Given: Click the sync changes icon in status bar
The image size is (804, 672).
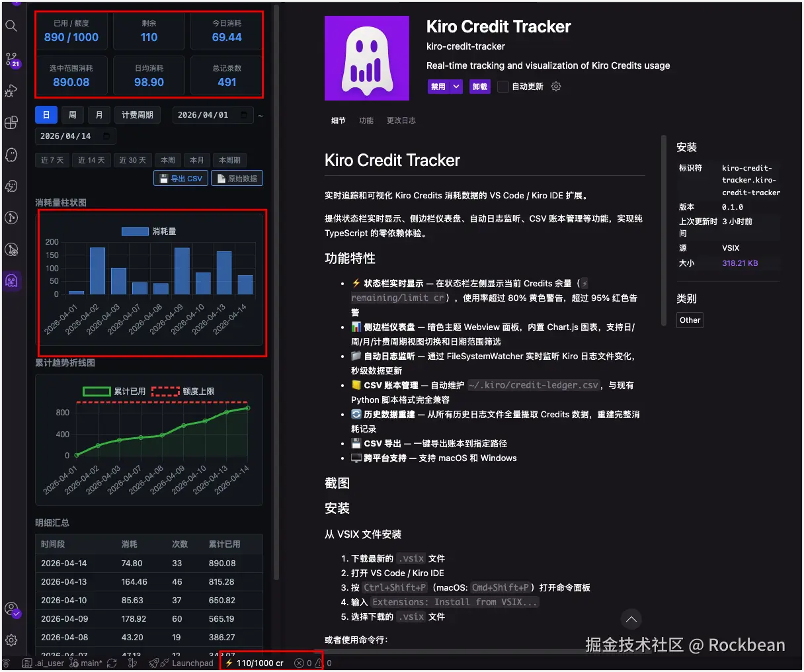Looking at the screenshot, I should (112, 663).
